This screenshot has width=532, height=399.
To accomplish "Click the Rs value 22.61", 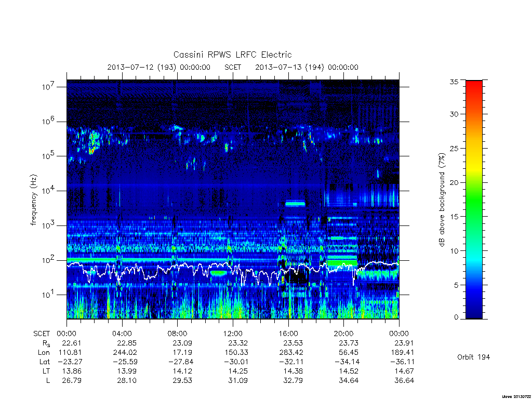I will coord(72,343).
